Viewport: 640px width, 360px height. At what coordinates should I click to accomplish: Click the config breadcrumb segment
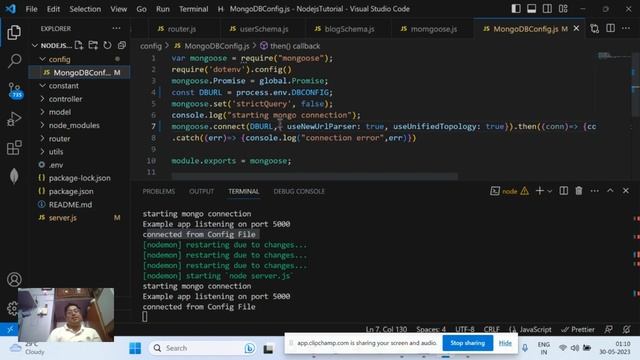pos(151,46)
